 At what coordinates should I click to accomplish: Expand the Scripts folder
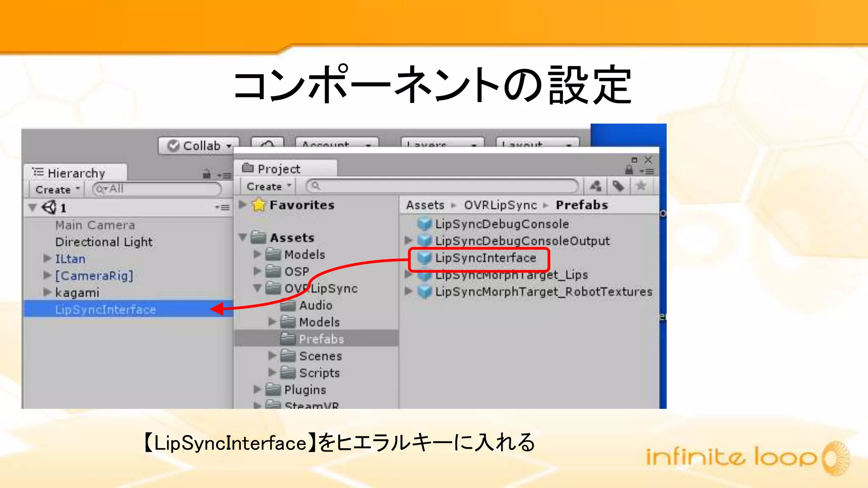272,373
